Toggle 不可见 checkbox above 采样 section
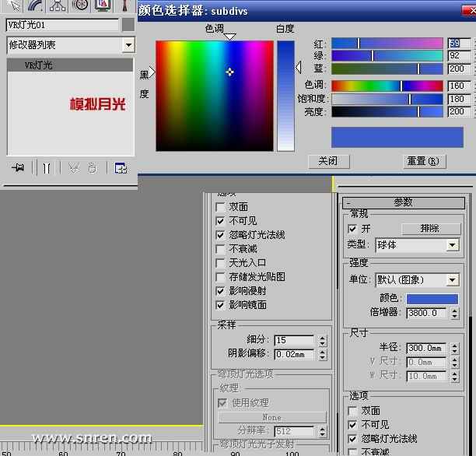Screen dimensions: 476x456 coord(220,221)
